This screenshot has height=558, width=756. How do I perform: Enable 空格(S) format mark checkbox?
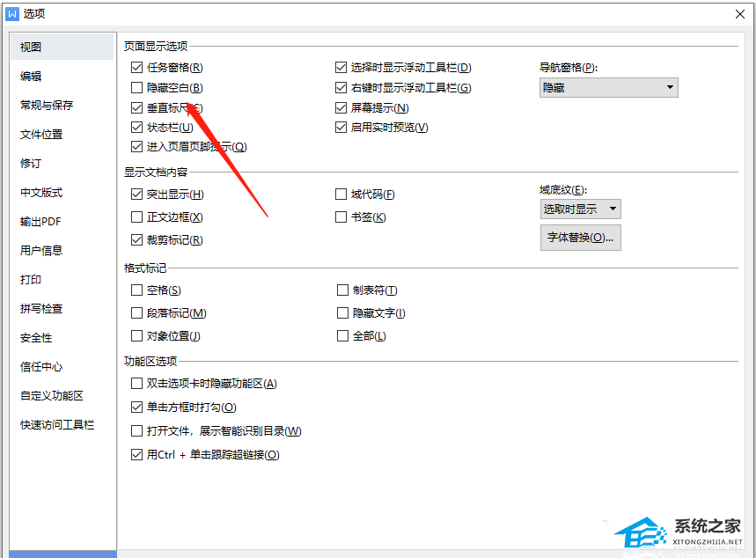click(137, 290)
